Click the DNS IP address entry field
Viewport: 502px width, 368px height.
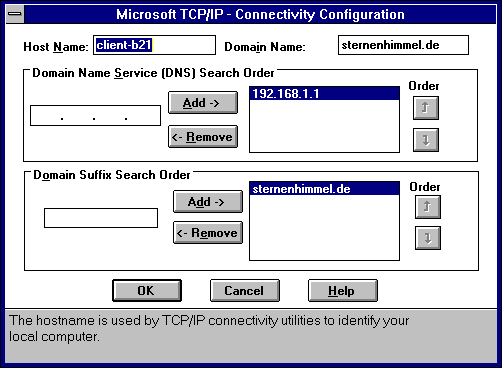[x=95, y=116]
